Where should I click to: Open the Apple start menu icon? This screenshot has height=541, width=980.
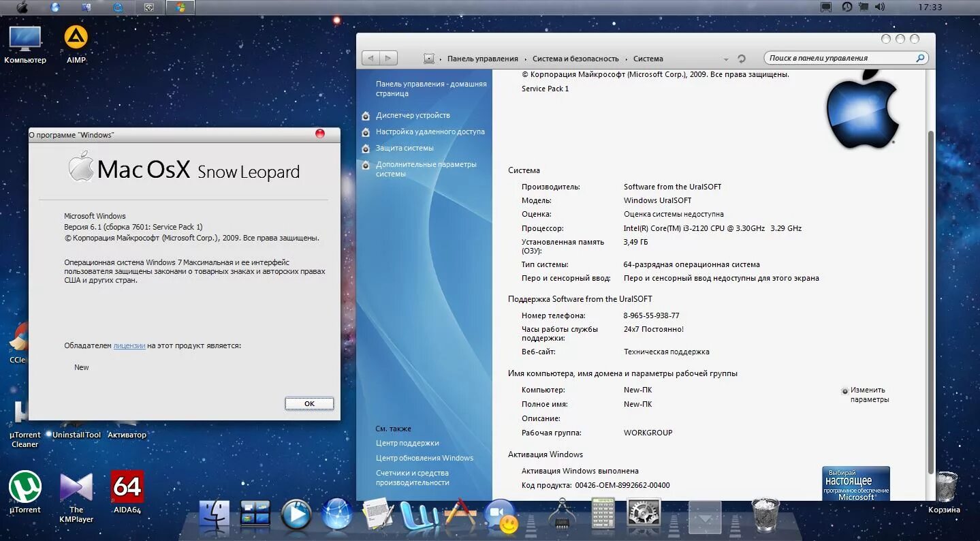(x=22, y=7)
